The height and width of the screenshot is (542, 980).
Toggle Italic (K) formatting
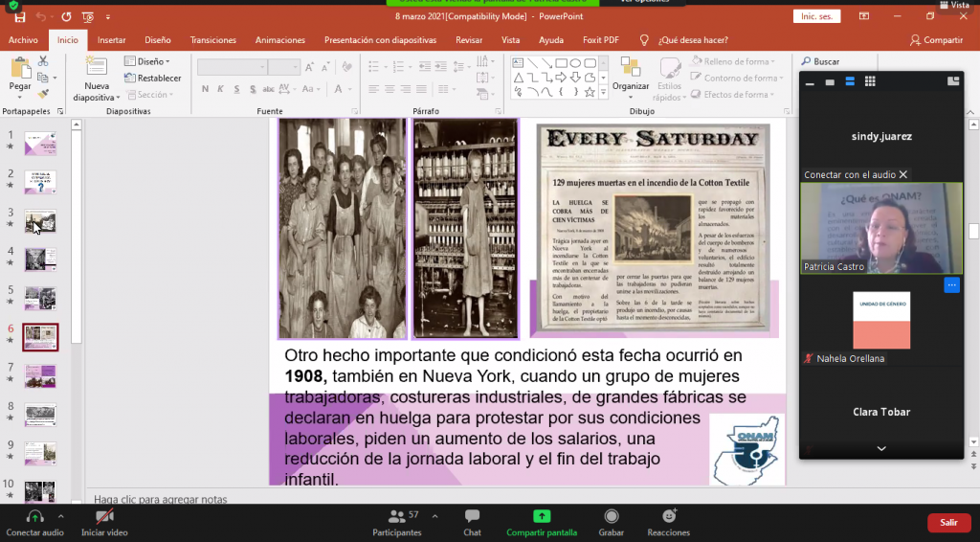(x=221, y=89)
